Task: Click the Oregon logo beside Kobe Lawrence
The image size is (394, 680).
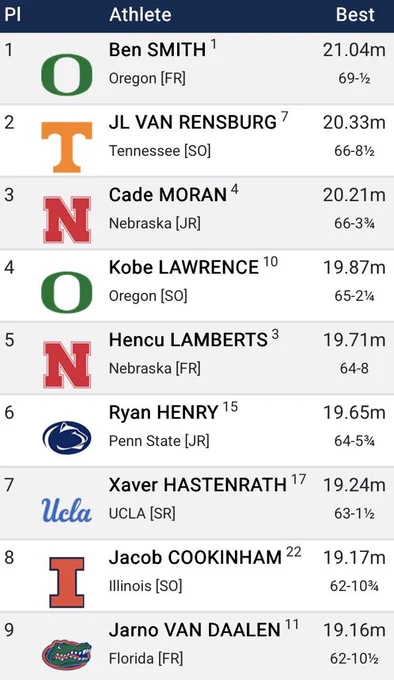Action: pyautogui.click(x=67, y=292)
